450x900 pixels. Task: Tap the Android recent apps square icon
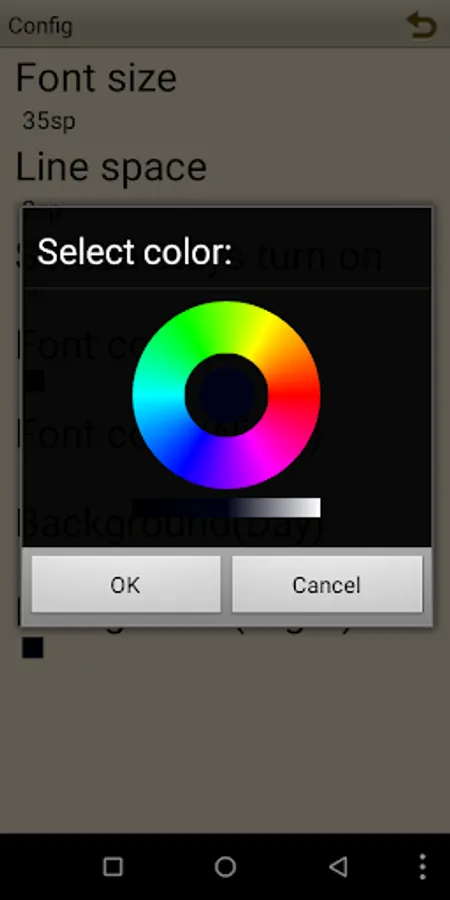pyautogui.click(x=112, y=866)
